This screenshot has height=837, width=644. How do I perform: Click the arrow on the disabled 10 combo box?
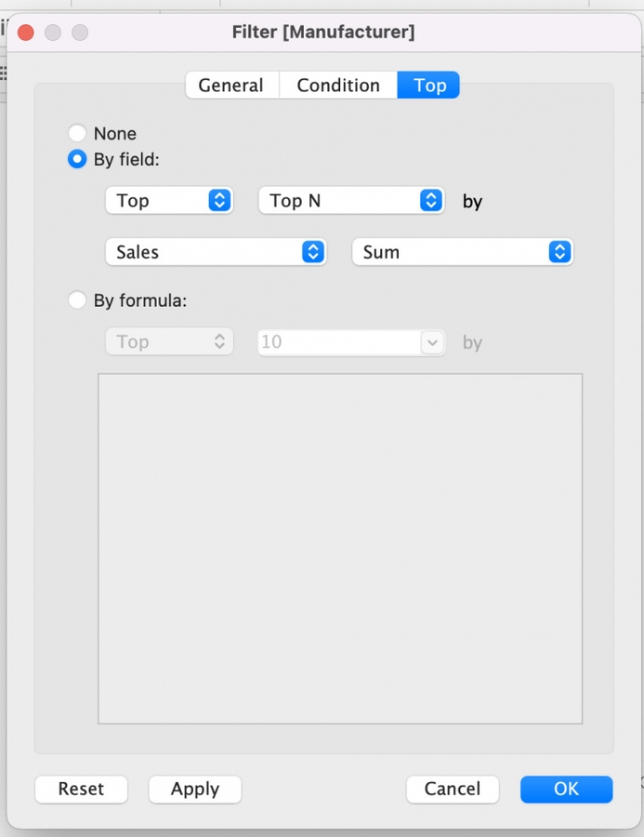[432, 342]
